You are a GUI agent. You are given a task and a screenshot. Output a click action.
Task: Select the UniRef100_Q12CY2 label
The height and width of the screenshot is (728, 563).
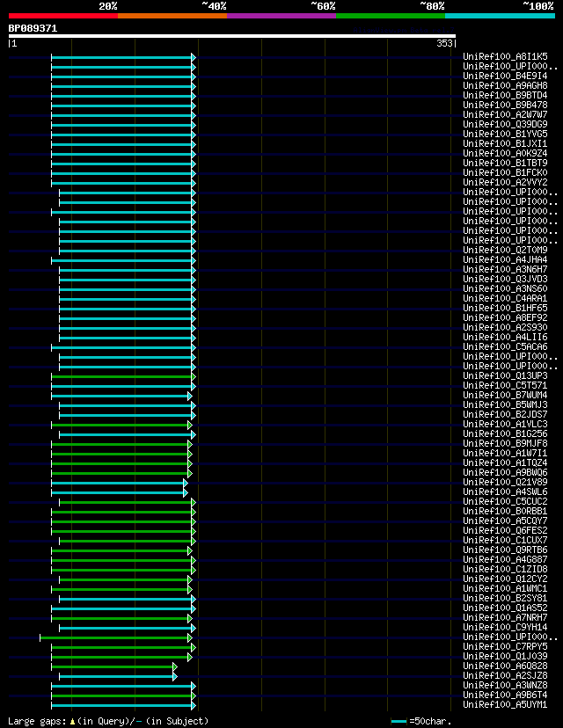(x=505, y=579)
